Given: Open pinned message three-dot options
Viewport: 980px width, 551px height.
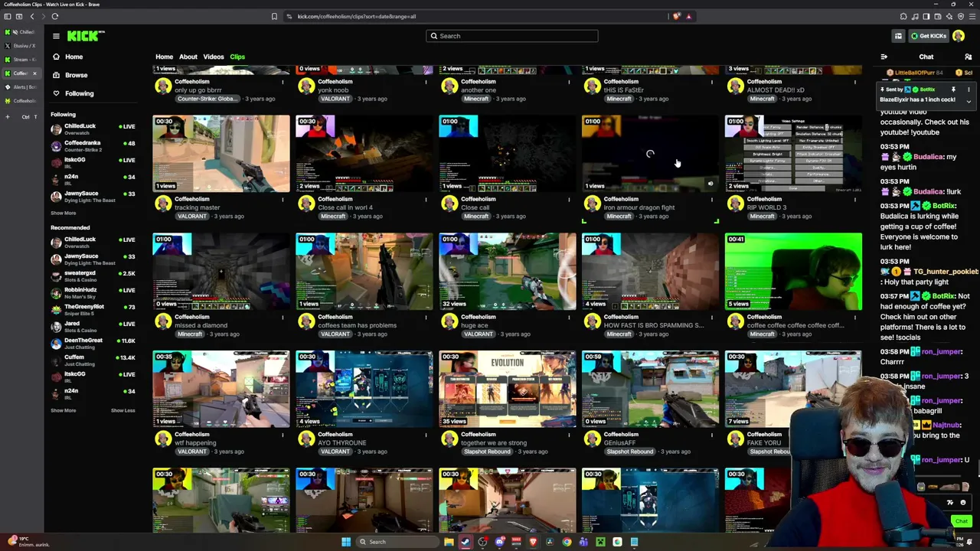Looking at the screenshot, I should tap(969, 90).
